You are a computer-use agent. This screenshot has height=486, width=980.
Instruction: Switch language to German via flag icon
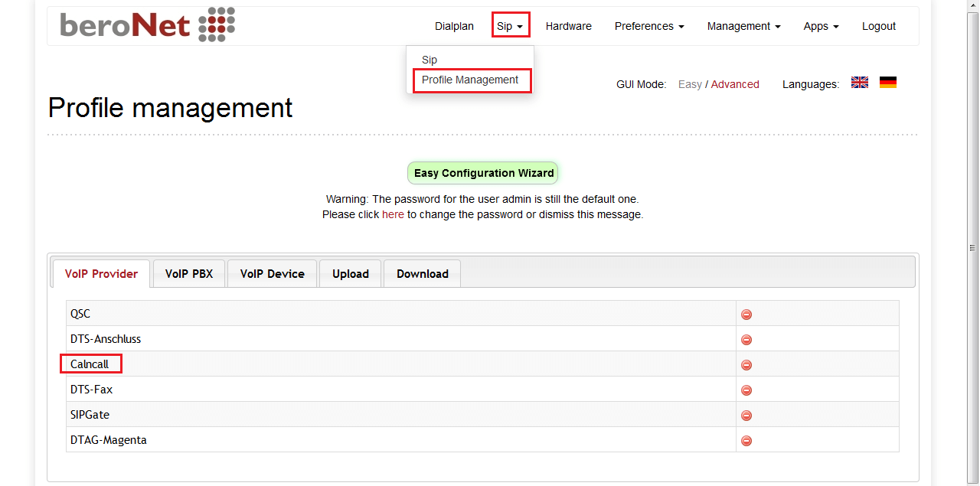(x=888, y=83)
